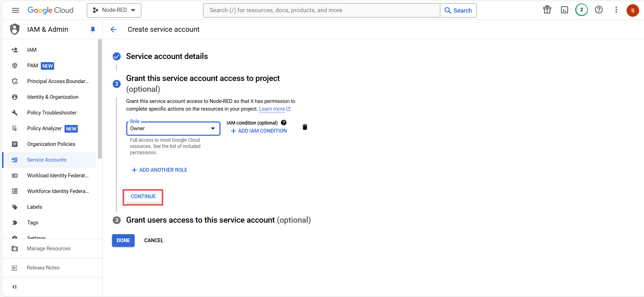Open the Cloud Shell terminal icon
The image size is (644, 297).
tap(564, 10)
